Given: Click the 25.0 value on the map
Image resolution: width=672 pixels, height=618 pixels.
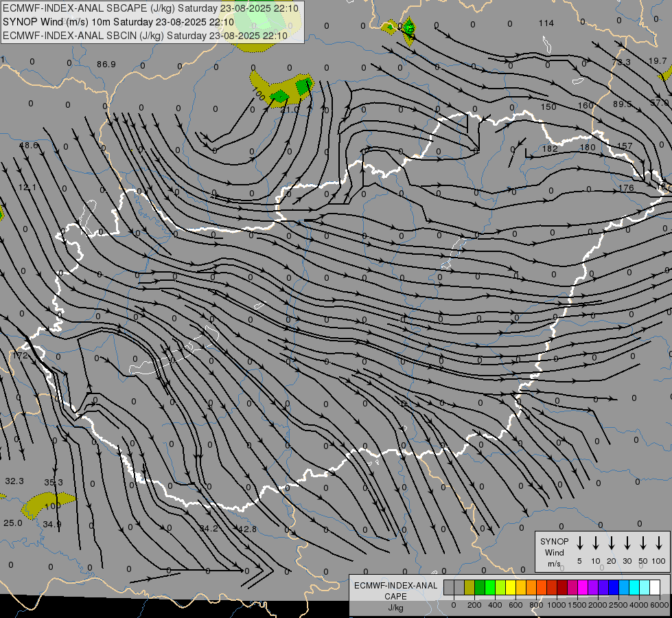Looking at the screenshot, I should (13, 523).
